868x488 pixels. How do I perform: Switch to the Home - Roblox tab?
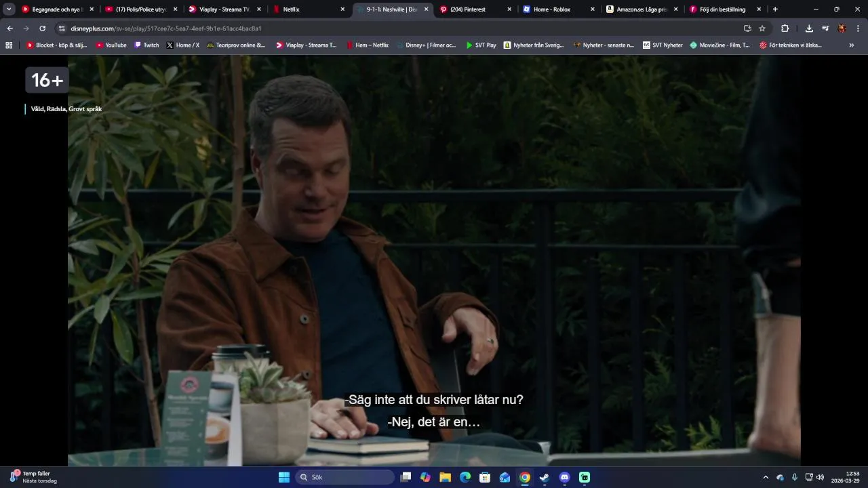[558, 9]
